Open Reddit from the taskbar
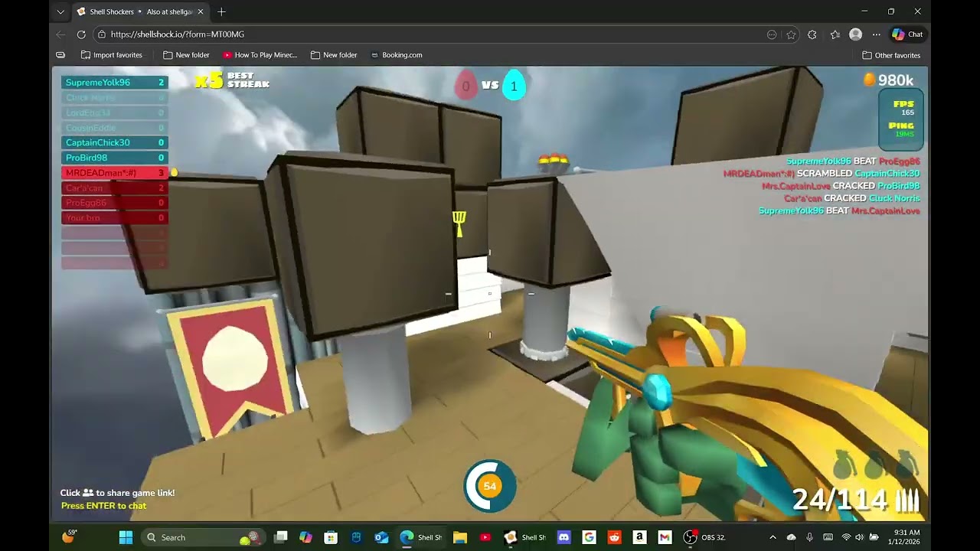980x551 pixels. pos(614,537)
